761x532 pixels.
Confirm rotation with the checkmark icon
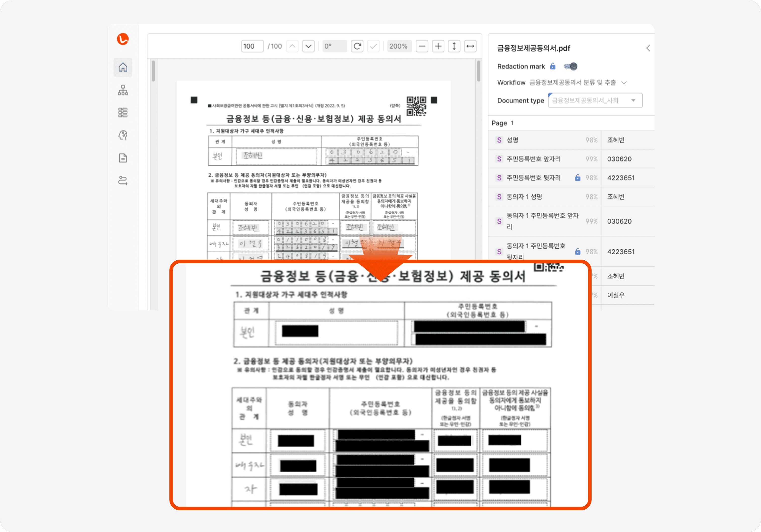(373, 46)
